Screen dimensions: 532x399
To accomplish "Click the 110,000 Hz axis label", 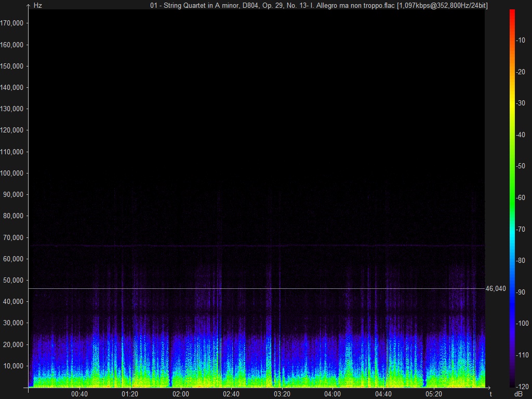I will tap(12, 152).
